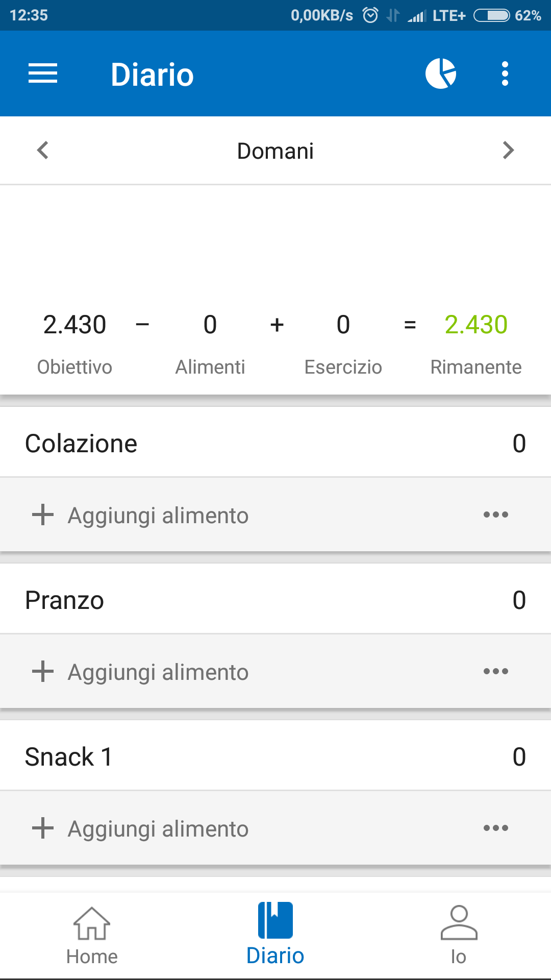Go to next day arrow
The width and height of the screenshot is (551, 980).
(508, 151)
